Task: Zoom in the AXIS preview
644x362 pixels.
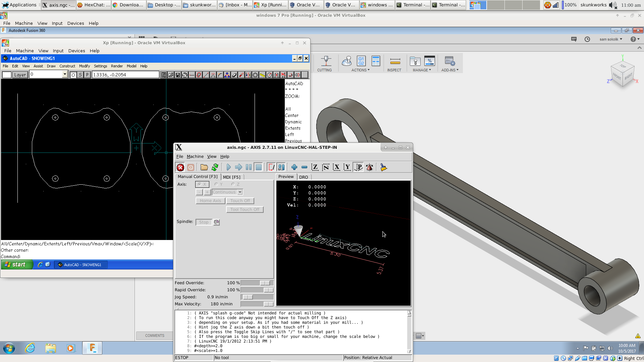Action: click(294, 167)
